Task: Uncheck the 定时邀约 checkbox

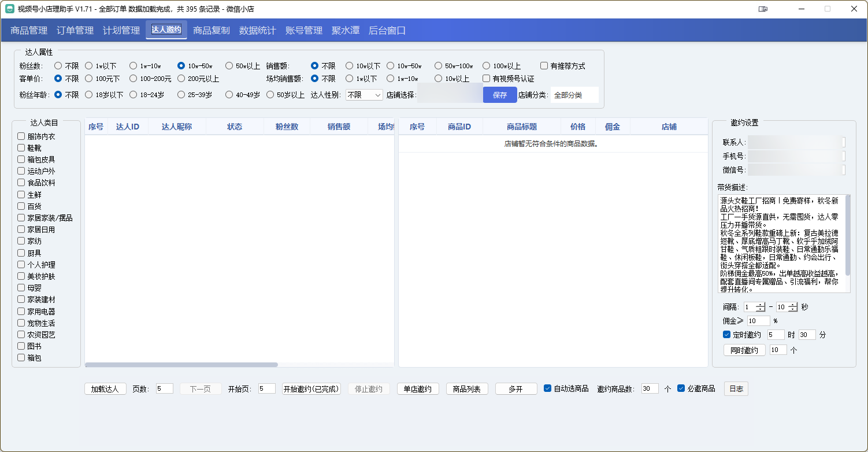Action: click(727, 335)
